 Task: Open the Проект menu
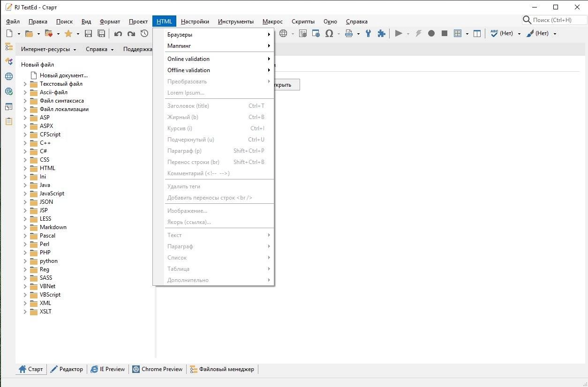pos(138,21)
